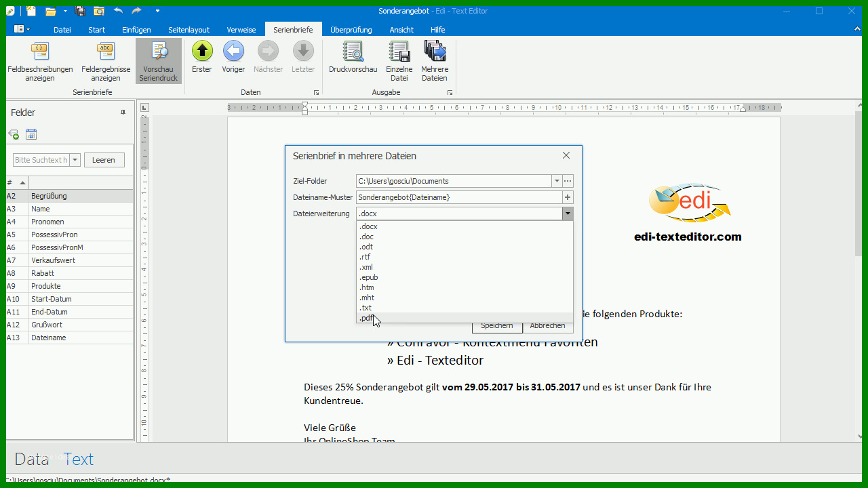Collapse the Dateierweiterung dropdown arrow

click(x=568, y=213)
